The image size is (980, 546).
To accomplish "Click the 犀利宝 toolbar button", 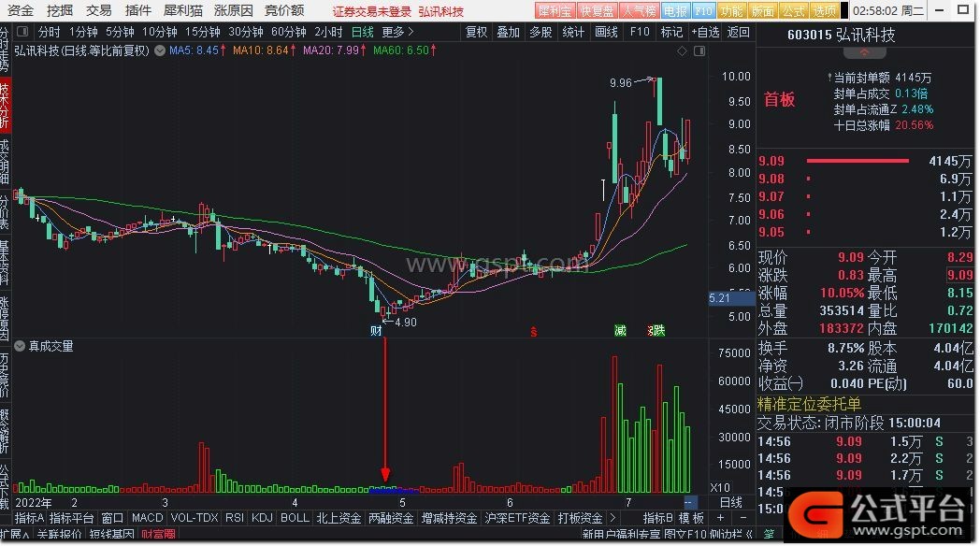I will pos(555,10).
